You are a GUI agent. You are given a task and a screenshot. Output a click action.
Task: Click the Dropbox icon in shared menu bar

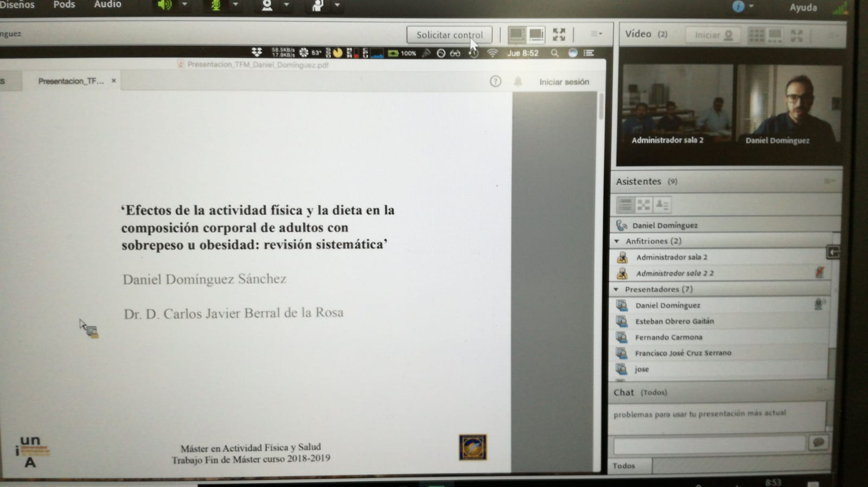[257, 52]
